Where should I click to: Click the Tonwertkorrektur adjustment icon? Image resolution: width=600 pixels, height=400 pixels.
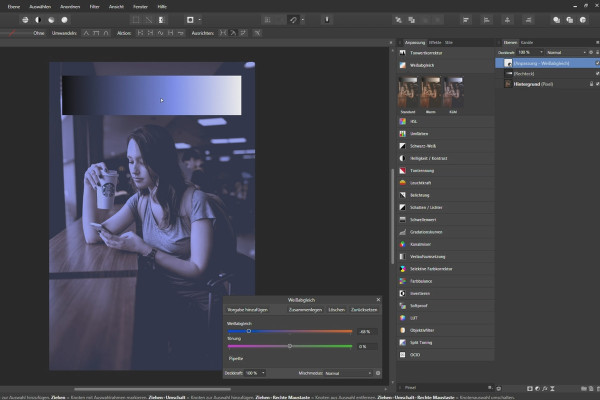tap(403, 53)
